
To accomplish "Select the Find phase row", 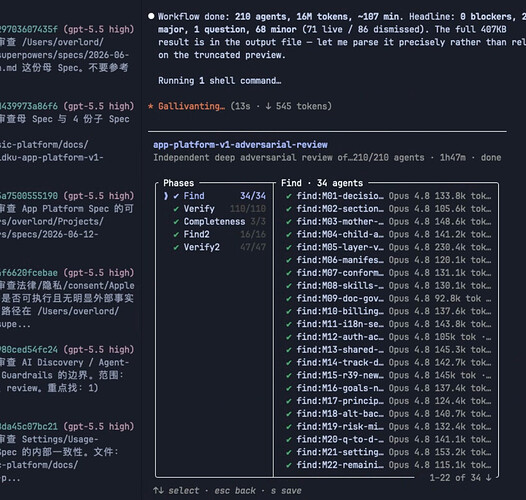I will (215, 196).
